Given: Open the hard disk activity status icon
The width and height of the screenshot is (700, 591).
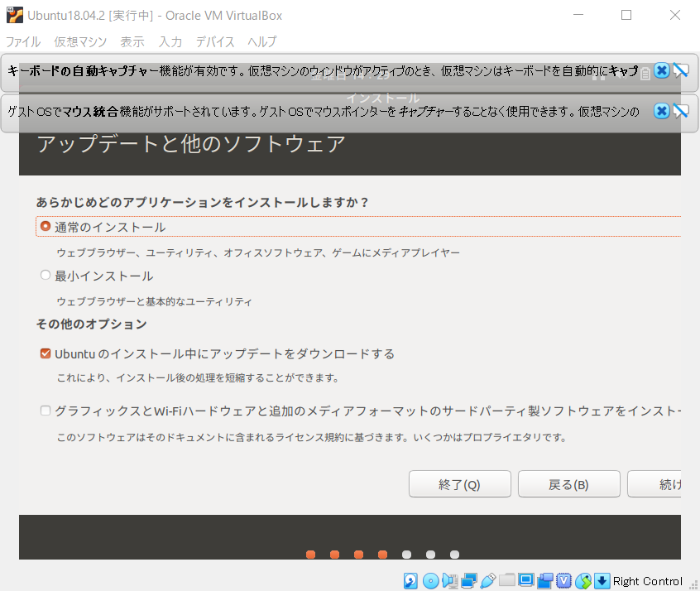Looking at the screenshot, I should click(x=411, y=580).
